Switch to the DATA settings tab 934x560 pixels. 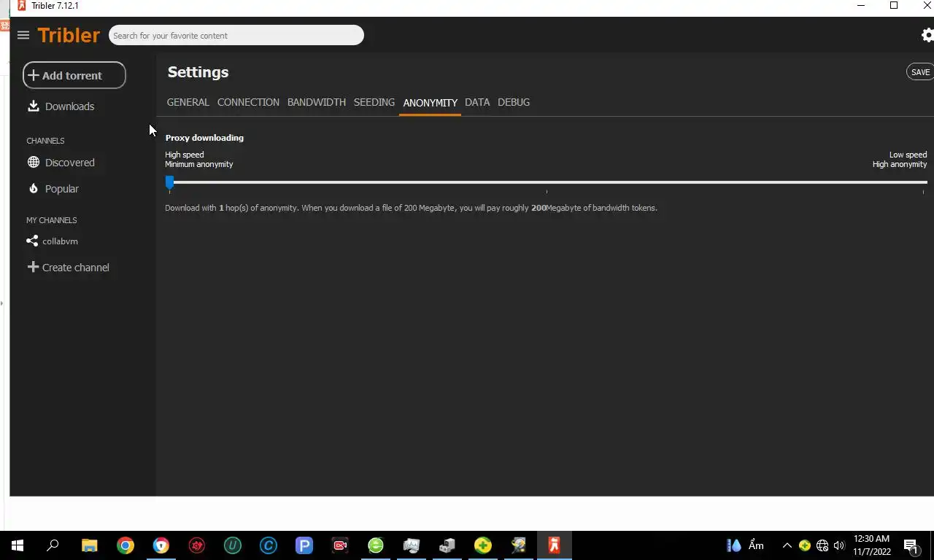click(477, 102)
